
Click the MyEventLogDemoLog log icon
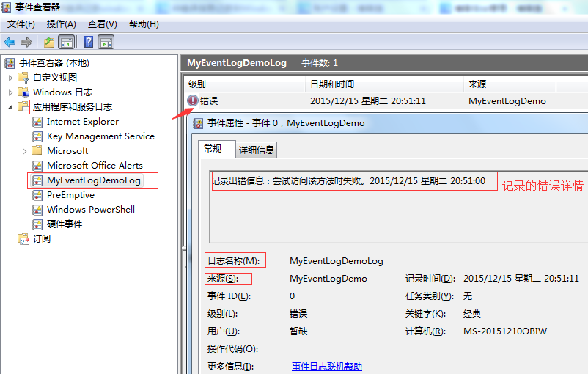tap(37, 180)
